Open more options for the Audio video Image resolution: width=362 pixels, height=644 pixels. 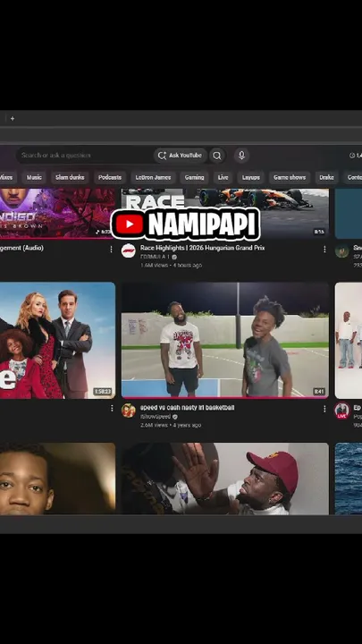point(111,250)
